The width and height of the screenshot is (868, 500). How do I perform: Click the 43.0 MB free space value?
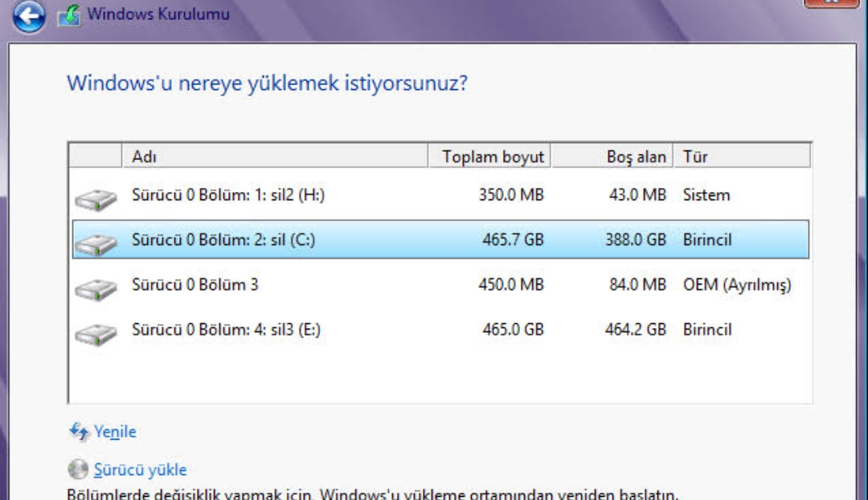point(637,195)
